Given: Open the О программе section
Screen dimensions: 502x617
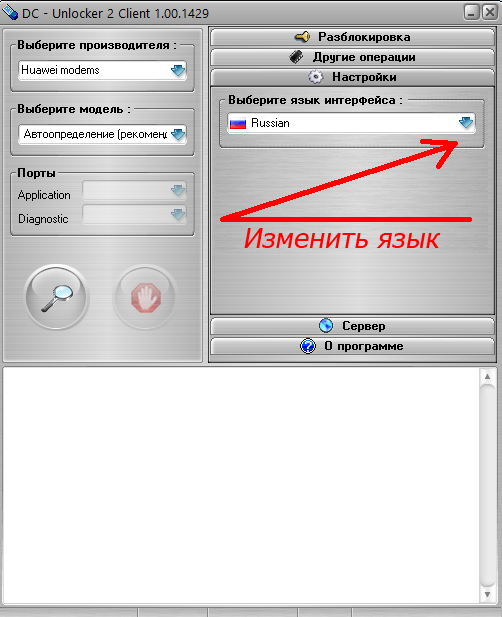Looking at the screenshot, I should coord(353,346).
